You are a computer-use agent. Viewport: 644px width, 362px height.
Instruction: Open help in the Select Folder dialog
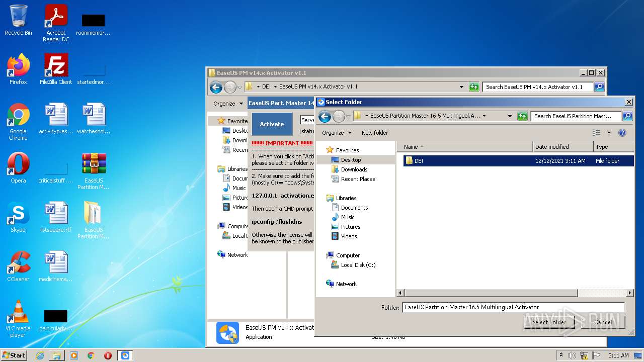coord(622,133)
